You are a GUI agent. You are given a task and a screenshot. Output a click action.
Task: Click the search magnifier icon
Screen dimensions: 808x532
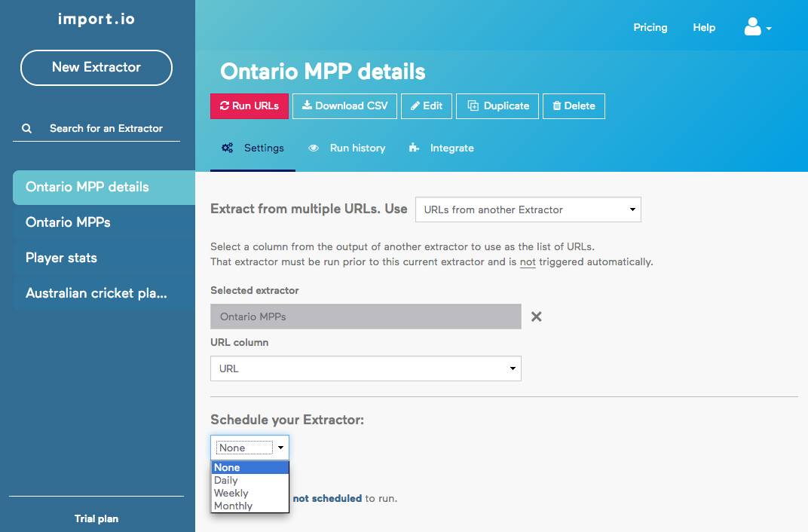click(27, 128)
